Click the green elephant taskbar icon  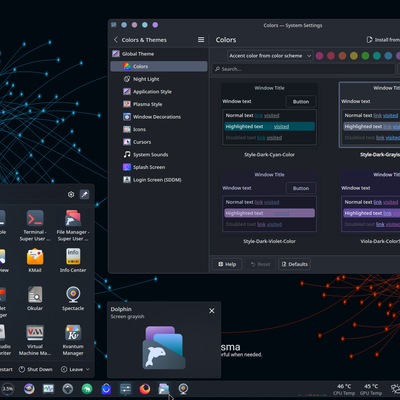(87, 389)
